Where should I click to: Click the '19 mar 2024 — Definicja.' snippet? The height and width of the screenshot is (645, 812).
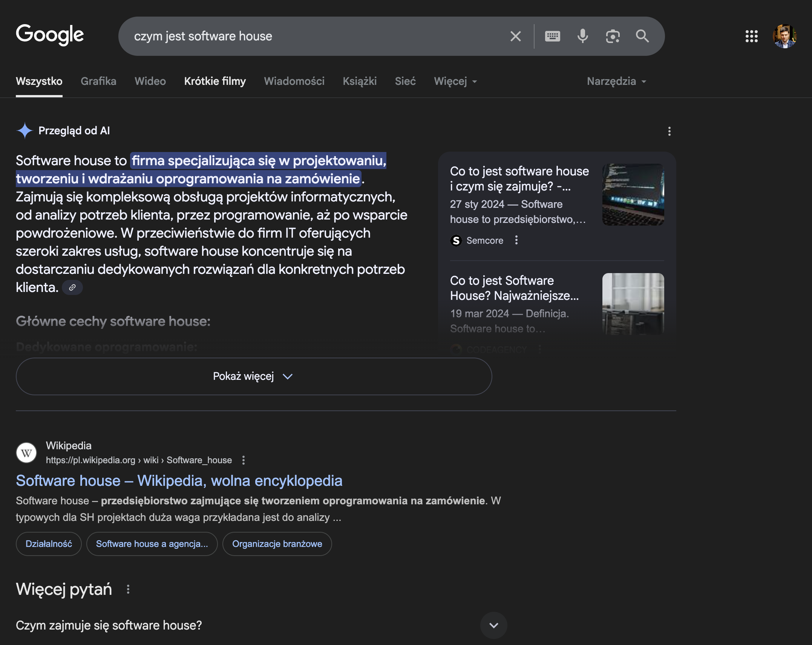pos(509,313)
